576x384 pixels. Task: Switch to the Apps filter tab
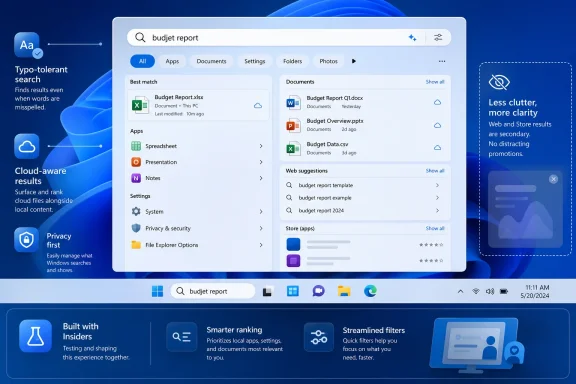[172, 61]
